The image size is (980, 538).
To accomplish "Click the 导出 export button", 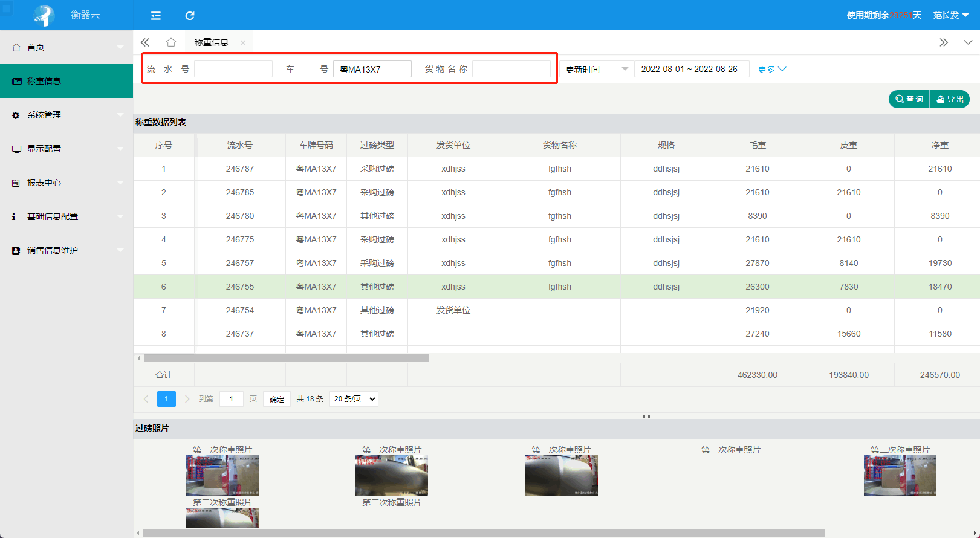I will (x=950, y=99).
